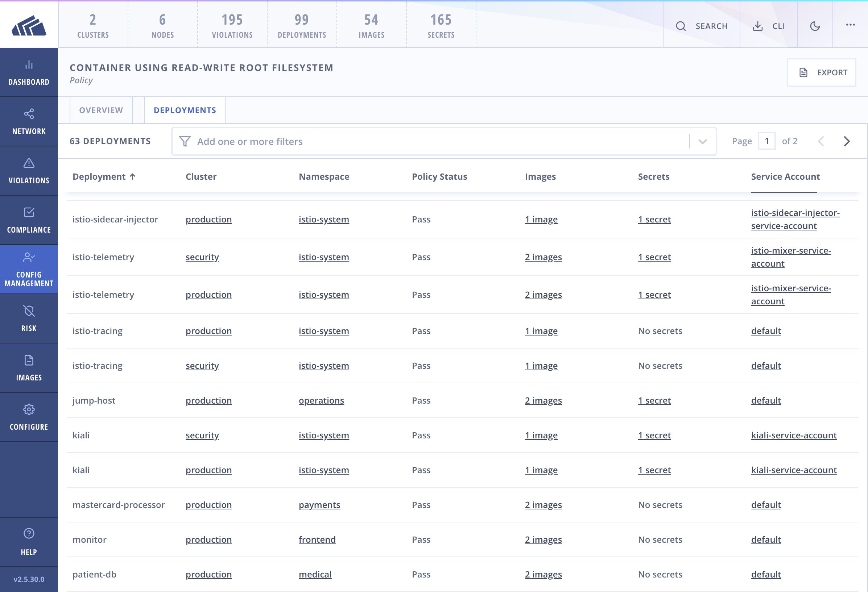This screenshot has width=868, height=592.
Task: Open the three-dots more menu
Action: pos(851,25)
